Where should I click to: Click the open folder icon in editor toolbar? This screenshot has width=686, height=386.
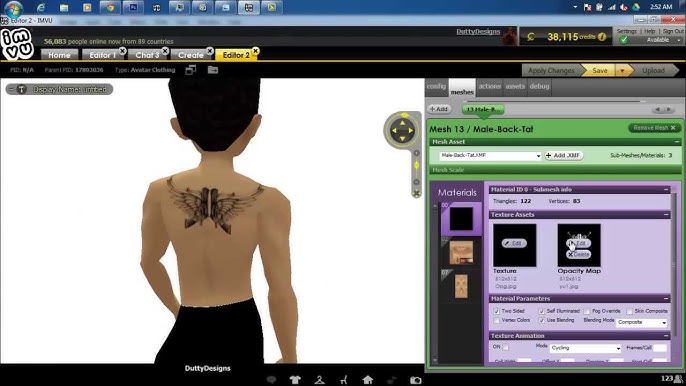[x=213, y=70]
